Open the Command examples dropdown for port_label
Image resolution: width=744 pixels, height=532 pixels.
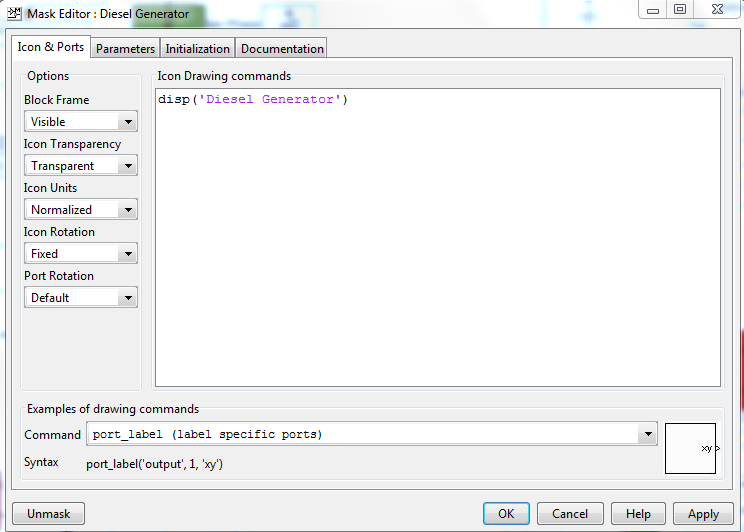click(372, 434)
